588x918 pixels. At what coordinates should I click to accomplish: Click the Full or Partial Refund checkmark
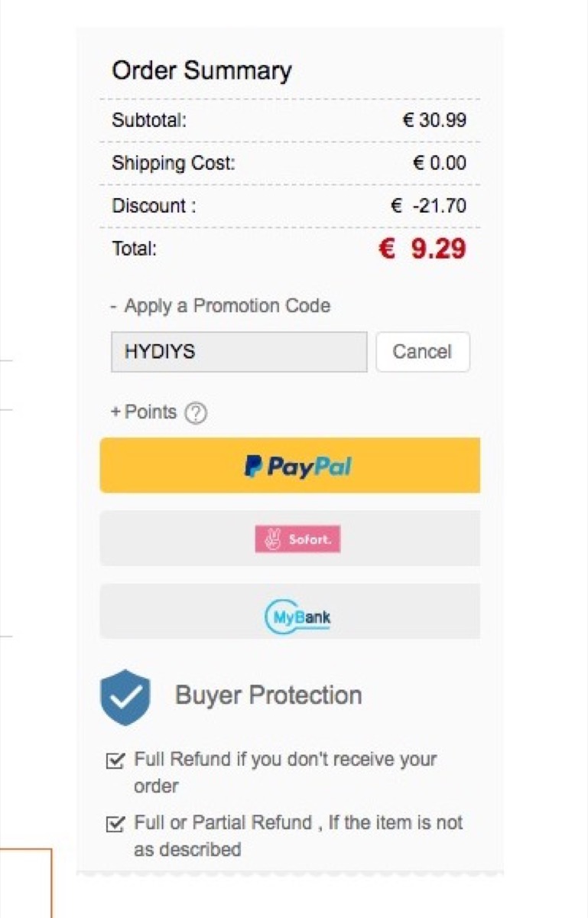[x=116, y=825]
